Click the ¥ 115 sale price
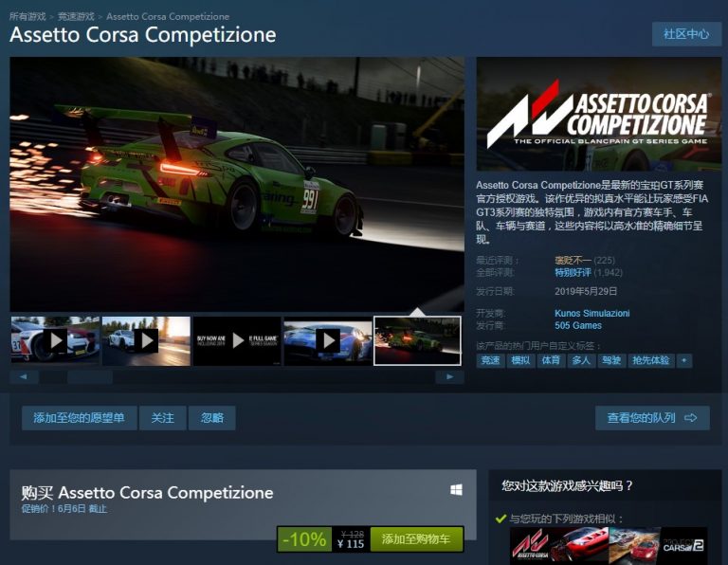The width and height of the screenshot is (728, 565). pyautogui.click(x=351, y=543)
